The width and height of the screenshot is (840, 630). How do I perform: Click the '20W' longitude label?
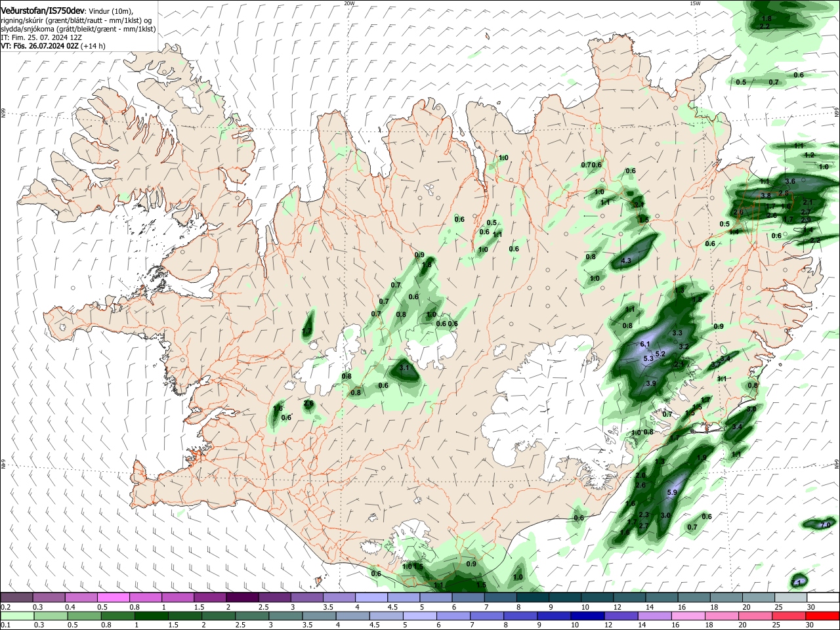click(x=349, y=3)
